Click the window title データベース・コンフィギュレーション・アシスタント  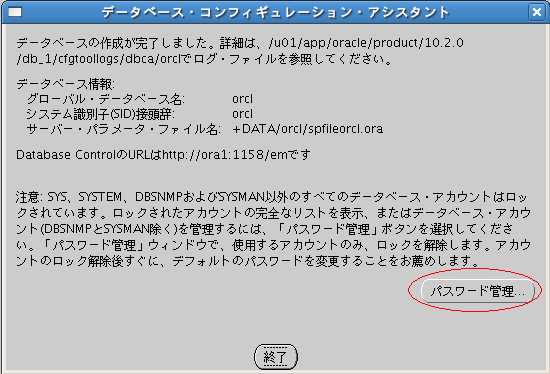coord(275,12)
